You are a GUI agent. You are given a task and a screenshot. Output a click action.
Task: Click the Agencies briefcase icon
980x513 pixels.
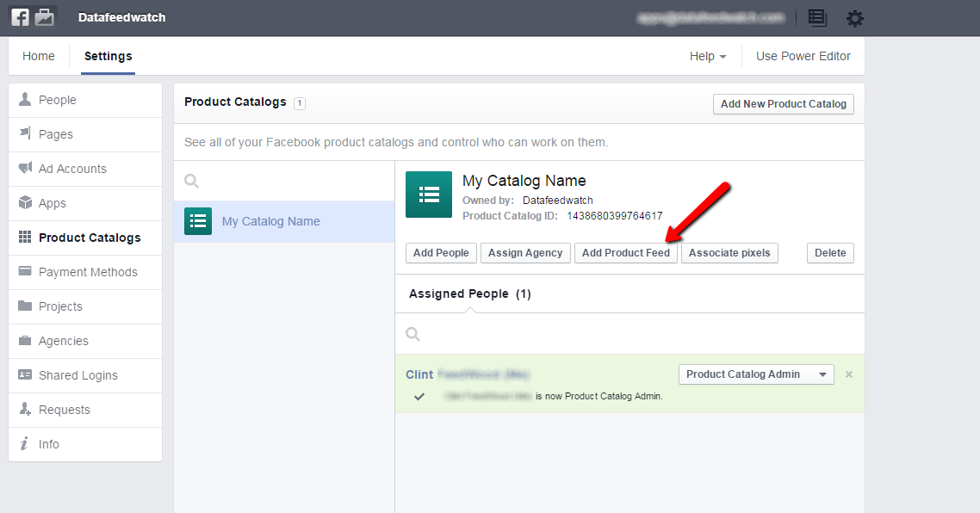[25, 341]
